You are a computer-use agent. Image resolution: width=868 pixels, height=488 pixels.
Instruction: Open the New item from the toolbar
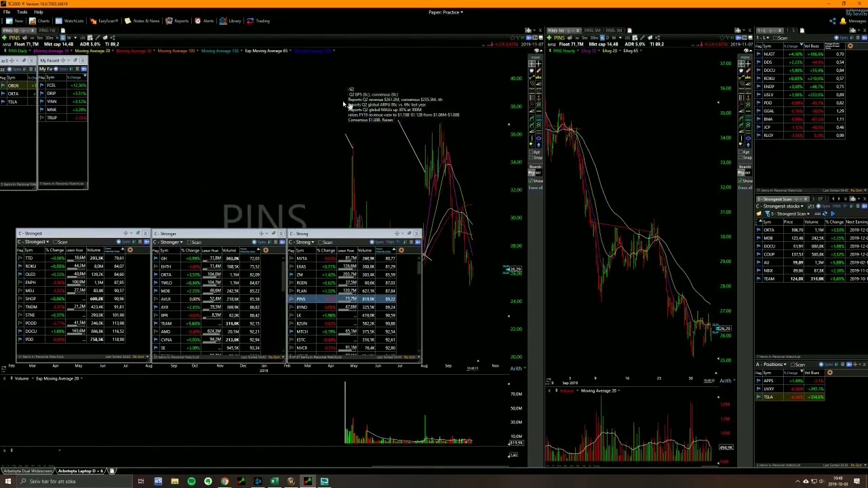tap(15, 21)
